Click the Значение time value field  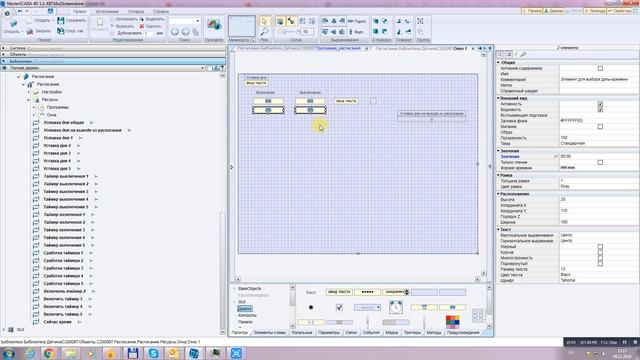click(599, 156)
